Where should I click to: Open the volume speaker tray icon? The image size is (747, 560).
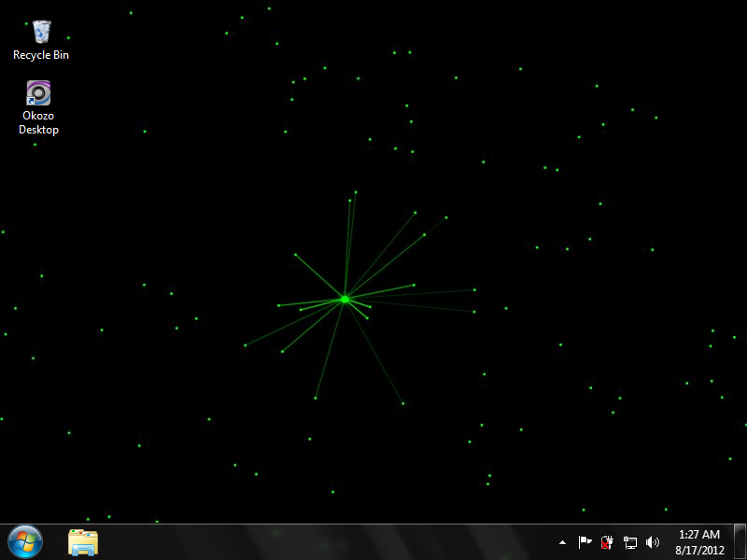pos(652,542)
